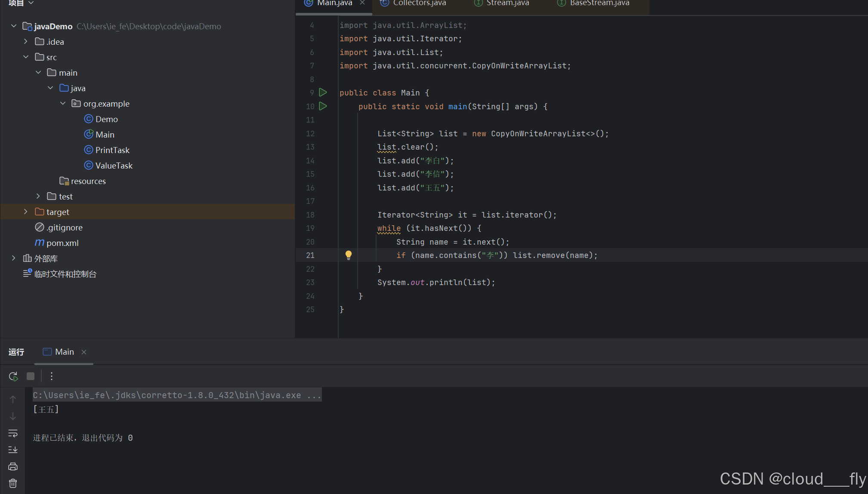Screen dimensions: 868x494
Task: Toggle scroll to end in console
Action: coord(13,450)
